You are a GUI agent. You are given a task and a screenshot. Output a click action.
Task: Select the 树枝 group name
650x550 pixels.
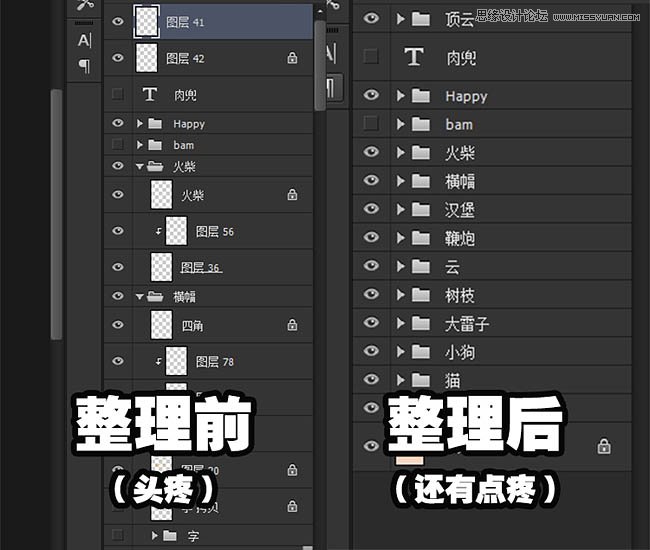[460, 296]
